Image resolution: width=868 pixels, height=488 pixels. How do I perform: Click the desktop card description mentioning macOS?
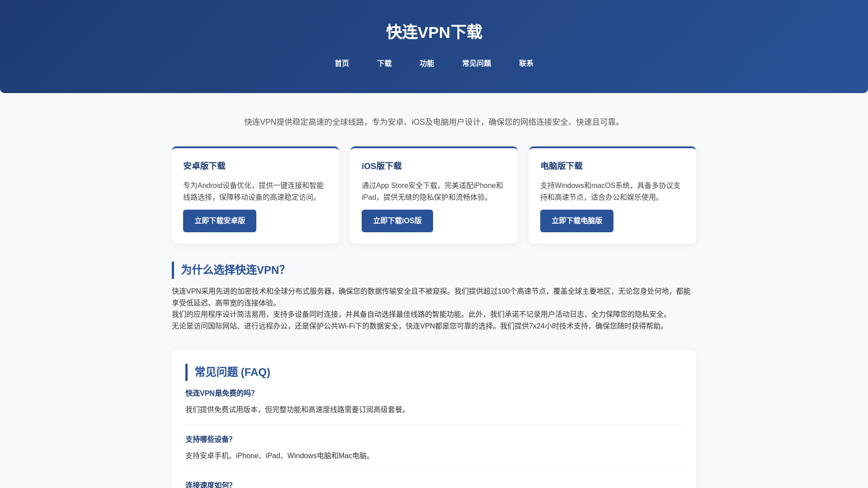click(610, 191)
